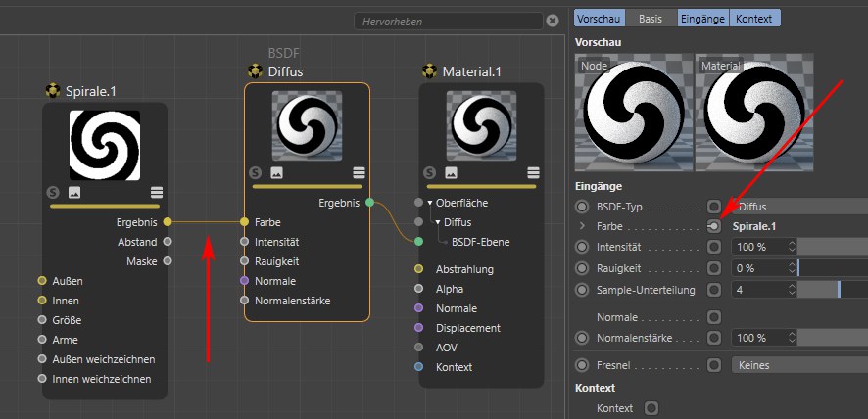Image resolution: width=868 pixels, height=419 pixels.
Task: Click the solo S icon on Material.1 node
Action: [429, 172]
